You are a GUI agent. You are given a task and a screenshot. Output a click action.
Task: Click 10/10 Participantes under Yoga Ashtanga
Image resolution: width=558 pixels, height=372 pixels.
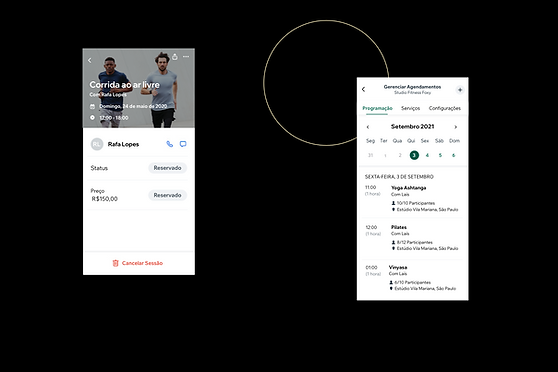click(x=413, y=203)
